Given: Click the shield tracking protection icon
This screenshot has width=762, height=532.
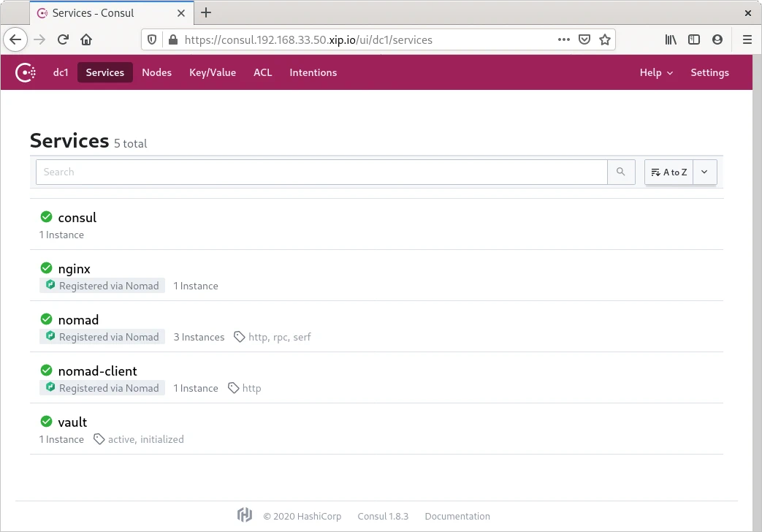Looking at the screenshot, I should pos(153,40).
